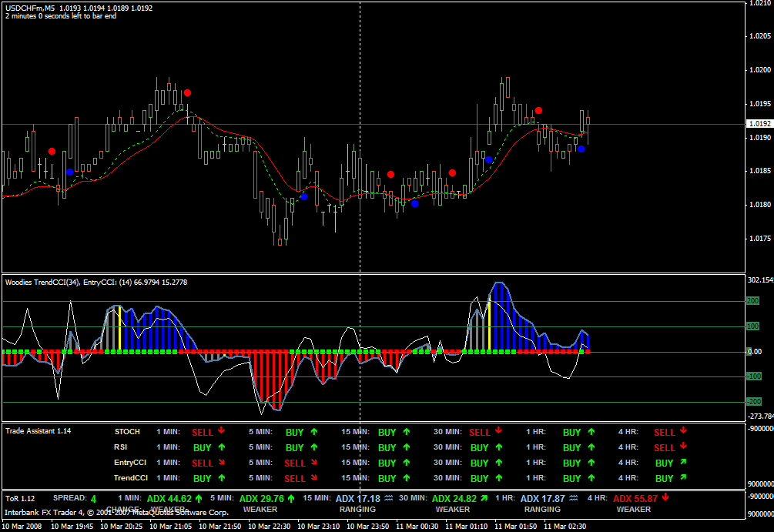This screenshot has width=774, height=532.
Task: Click the RSI 30 MIN green up arrow
Action: [x=498, y=447]
